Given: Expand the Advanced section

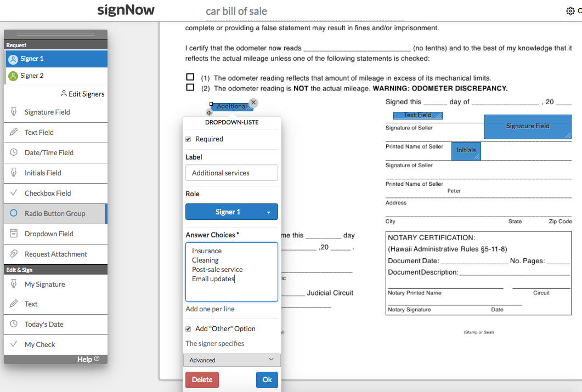Looking at the screenshot, I should tap(232, 360).
